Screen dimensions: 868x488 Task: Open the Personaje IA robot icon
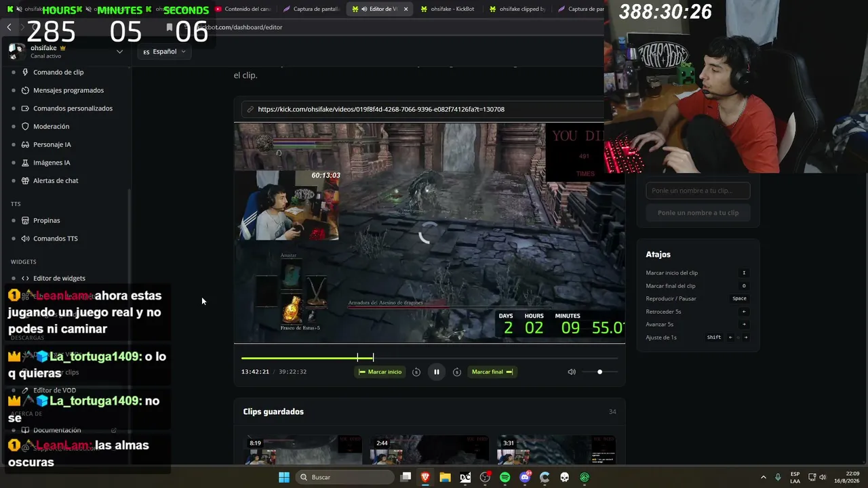tap(25, 144)
